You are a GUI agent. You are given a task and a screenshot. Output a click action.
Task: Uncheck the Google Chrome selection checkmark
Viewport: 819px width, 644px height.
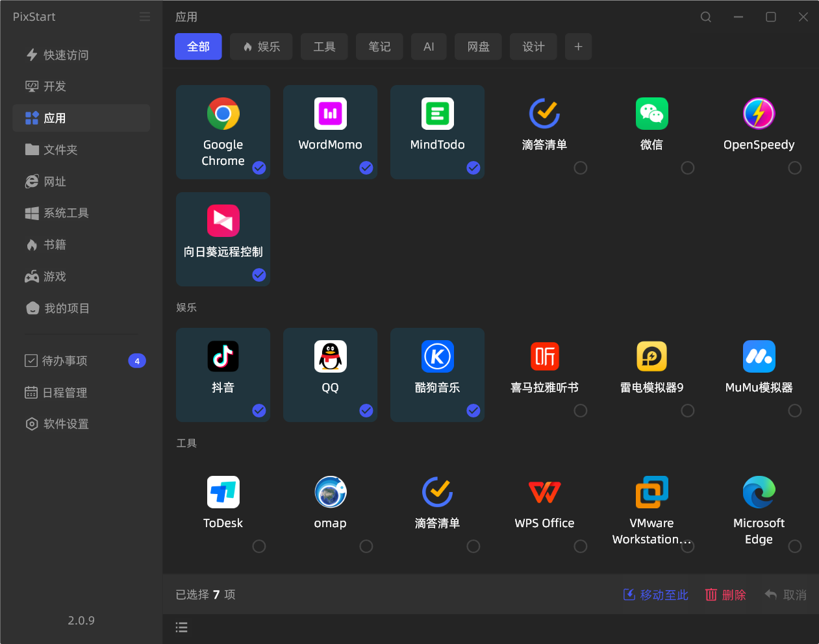pos(259,168)
